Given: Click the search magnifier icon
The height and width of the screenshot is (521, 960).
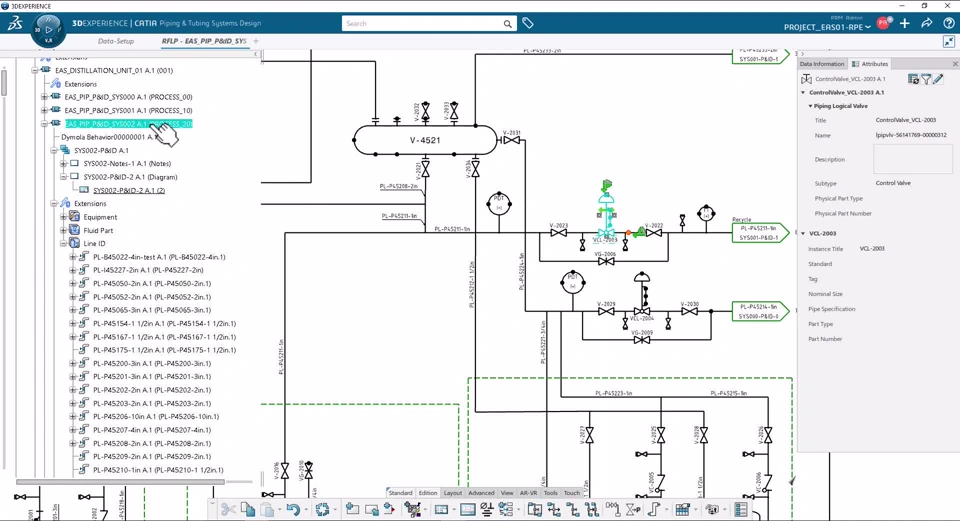Looking at the screenshot, I should 508,24.
